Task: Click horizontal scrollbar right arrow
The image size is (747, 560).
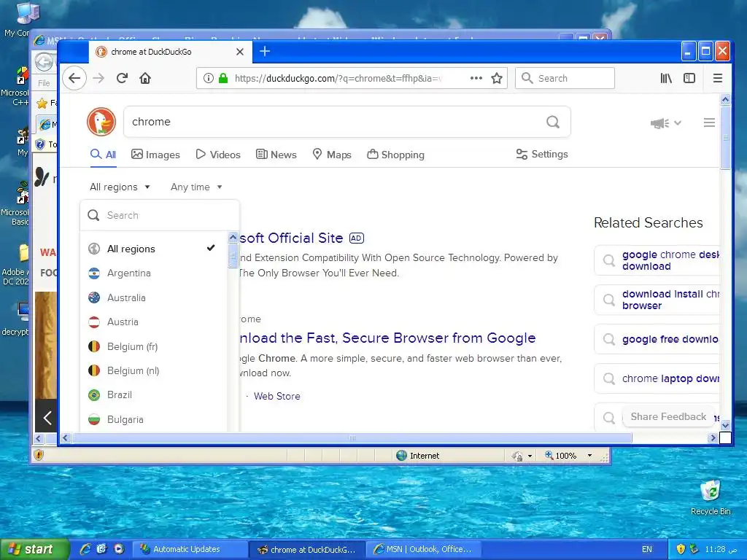Action: pyautogui.click(x=713, y=437)
